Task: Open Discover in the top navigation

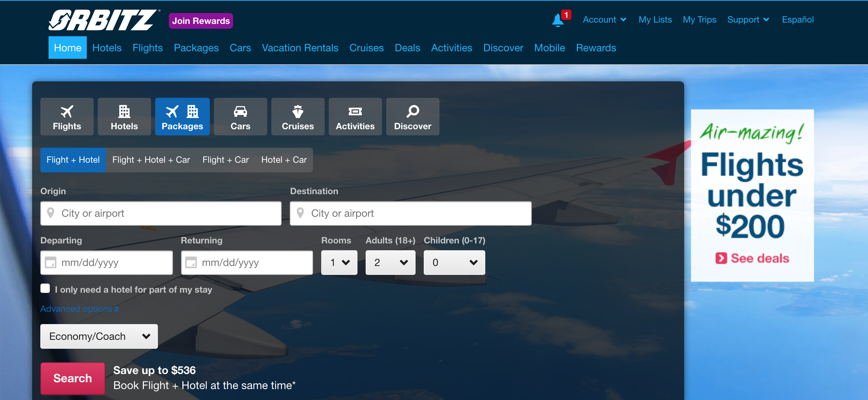Action: [503, 48]
